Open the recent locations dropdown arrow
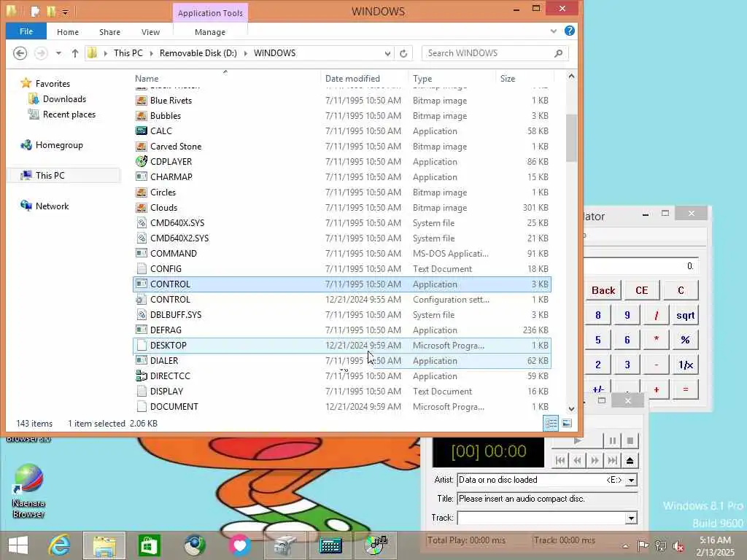This screenshot has width=747, height=560. (58, 52)
